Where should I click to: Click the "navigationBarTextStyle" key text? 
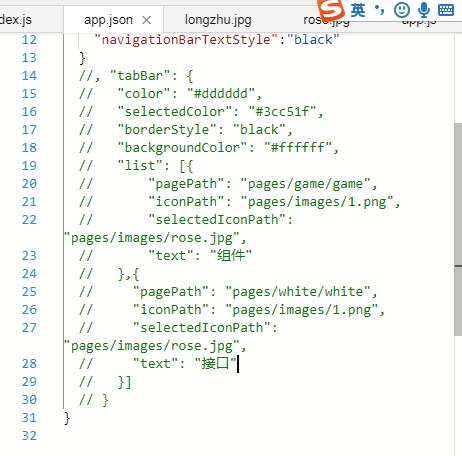pos(186,40)
